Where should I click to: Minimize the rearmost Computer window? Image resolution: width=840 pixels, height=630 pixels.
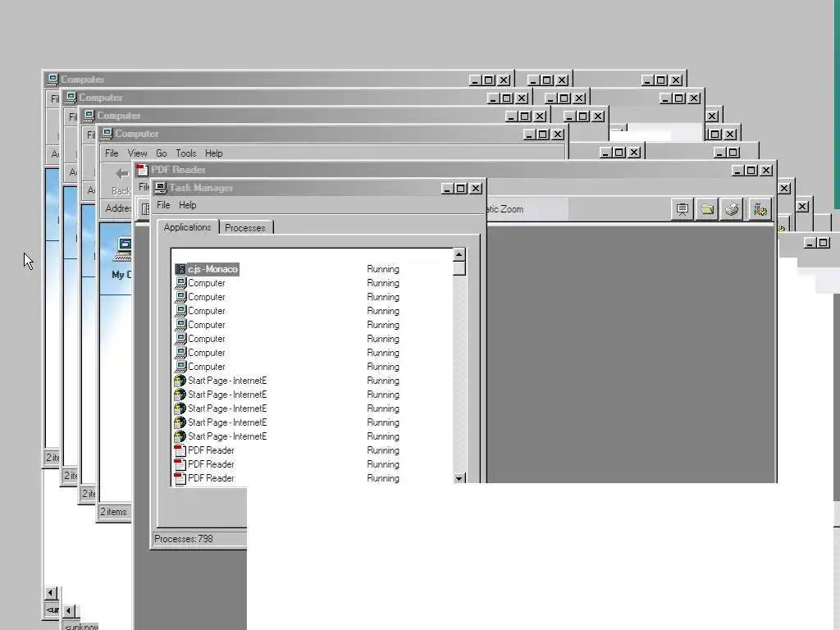click(475, 80)
